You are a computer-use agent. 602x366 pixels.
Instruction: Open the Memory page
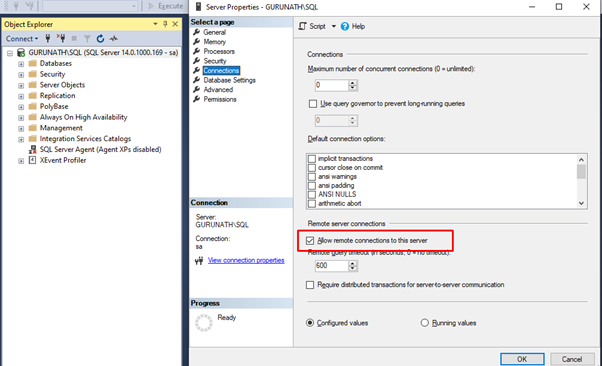coord(214,42)
